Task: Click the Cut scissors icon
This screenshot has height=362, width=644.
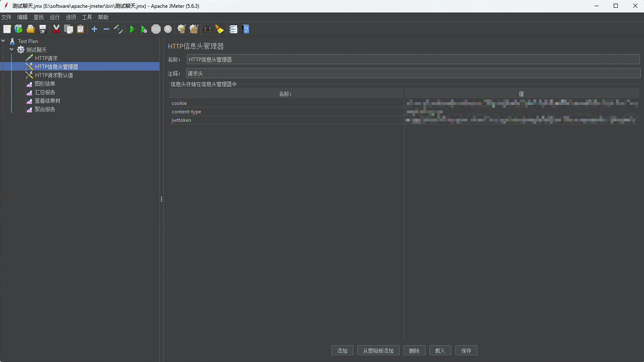Action: click(56, 29)
